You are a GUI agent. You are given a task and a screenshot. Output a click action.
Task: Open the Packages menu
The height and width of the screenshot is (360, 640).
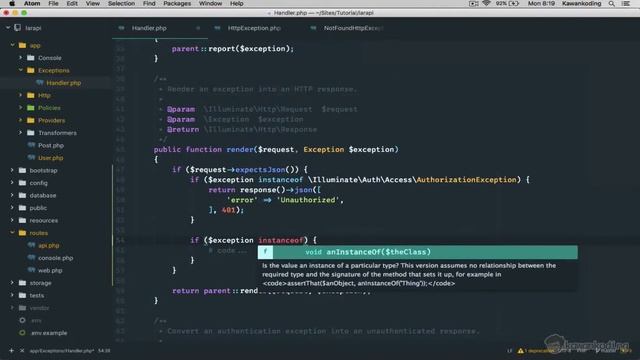pos(177,3)
